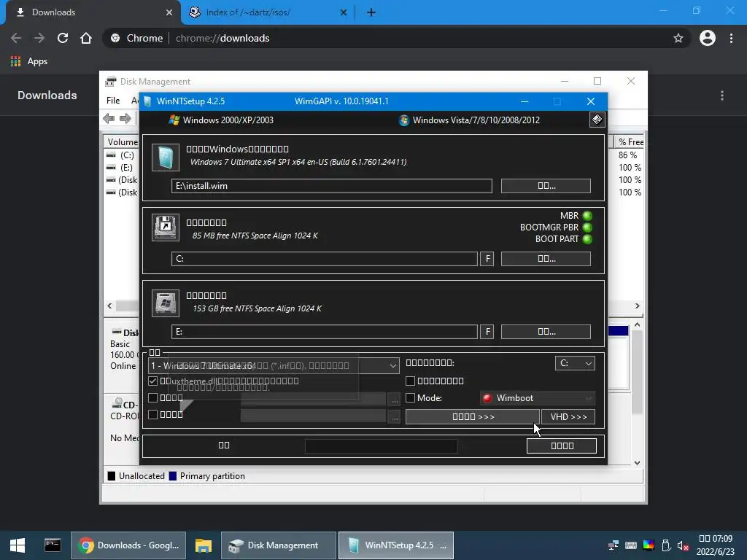Viewport: 747px width, 560px height.
Task: Click the BOOTMGR PBR green status light
Action: (587, 227)
